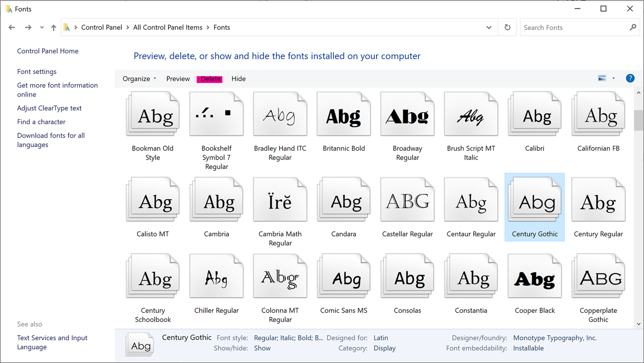Click the search magnifier icon
Image resolution: width=644 pixels, height=363 pixels.
(633, 27)
